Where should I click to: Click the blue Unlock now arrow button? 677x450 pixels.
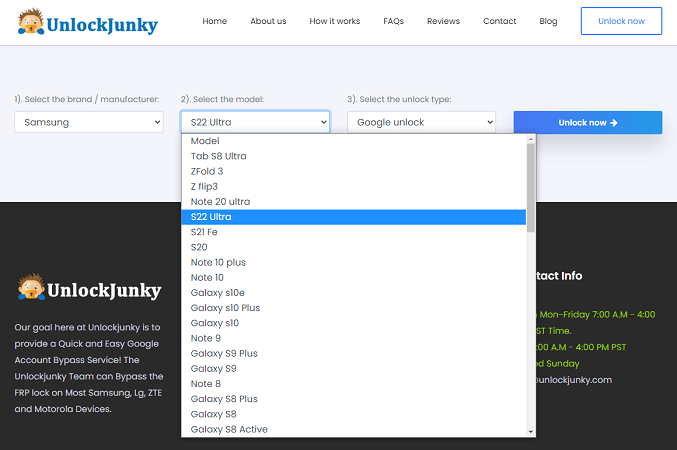(x=588, y=123)
